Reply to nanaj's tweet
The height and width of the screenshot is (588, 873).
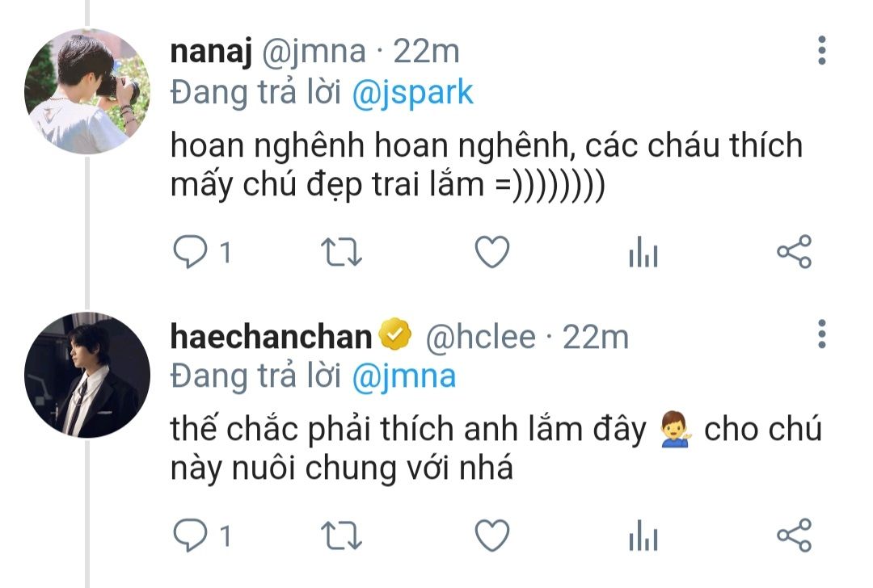click(192, 253)
